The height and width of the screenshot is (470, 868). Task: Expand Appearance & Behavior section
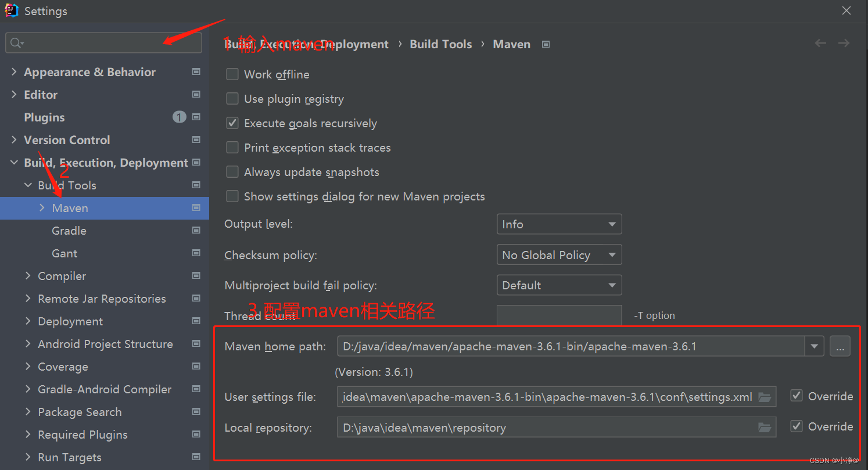point(14,72)
